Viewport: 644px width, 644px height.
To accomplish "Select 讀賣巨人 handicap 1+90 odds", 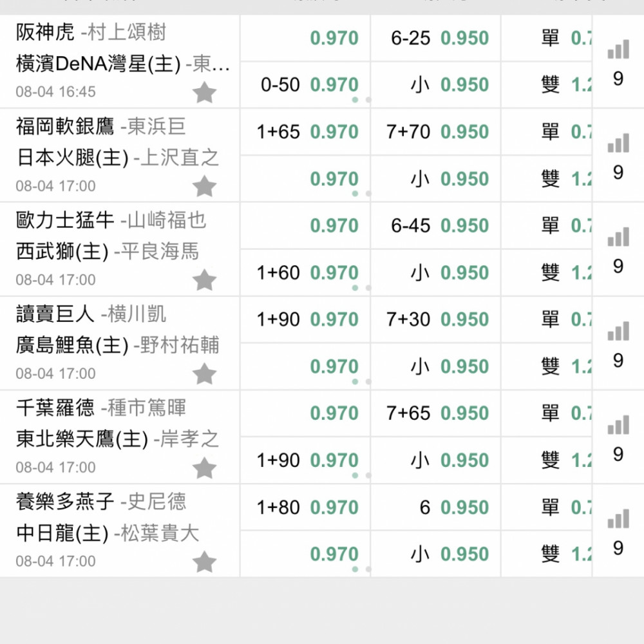I will tap(305, 319).
